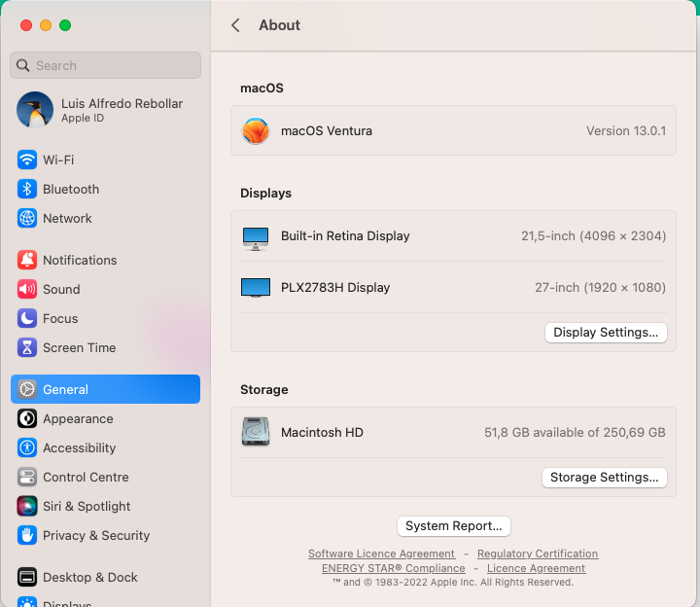Click PLX2783H Display text
This screenshot has width=700, height=607.
click(335, 287)
